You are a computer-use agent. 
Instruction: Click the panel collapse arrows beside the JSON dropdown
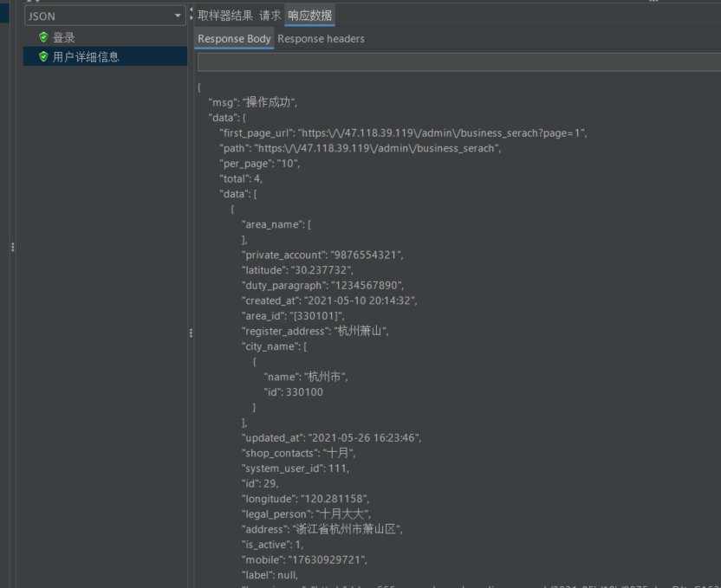(x=191, y=13)
